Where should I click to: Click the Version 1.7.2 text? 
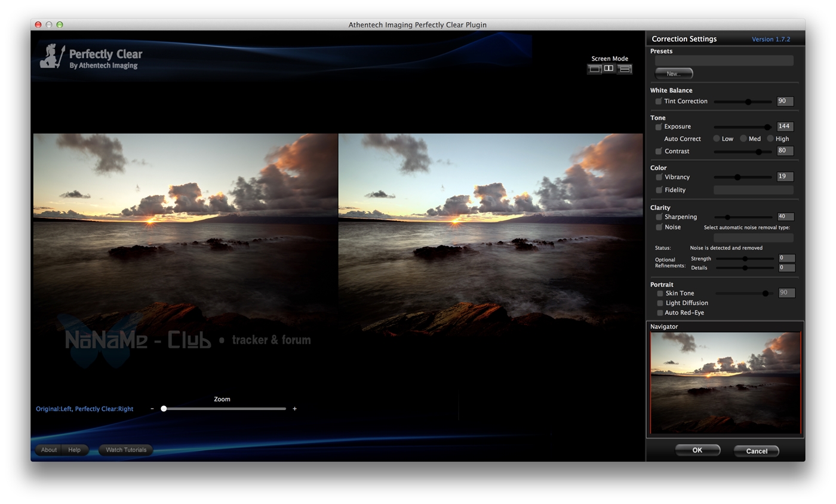tap(770, 39)
